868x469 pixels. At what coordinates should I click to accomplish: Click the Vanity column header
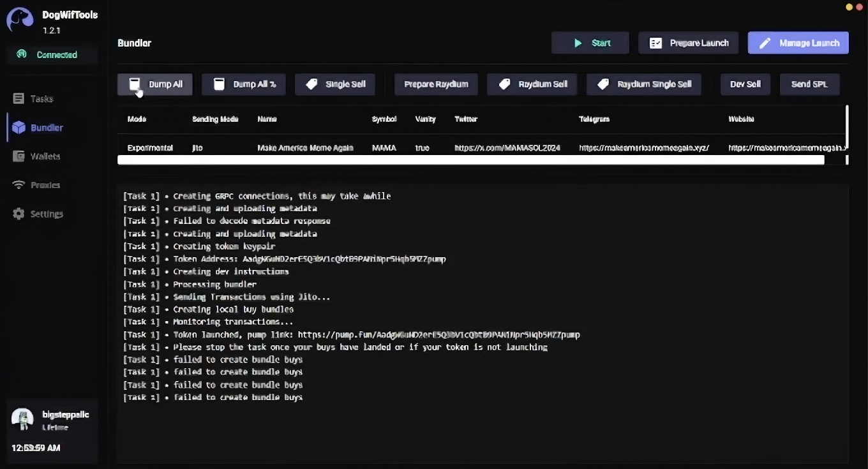coord(425,119)
